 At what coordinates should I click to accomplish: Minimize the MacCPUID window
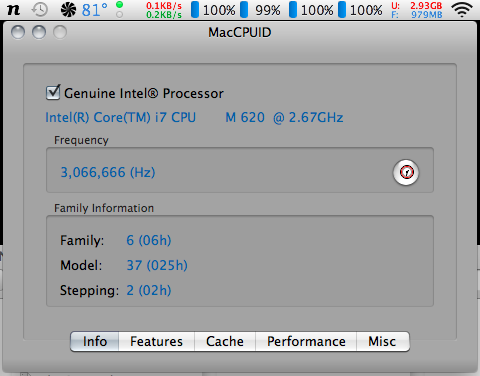click(x=39, y=32)
